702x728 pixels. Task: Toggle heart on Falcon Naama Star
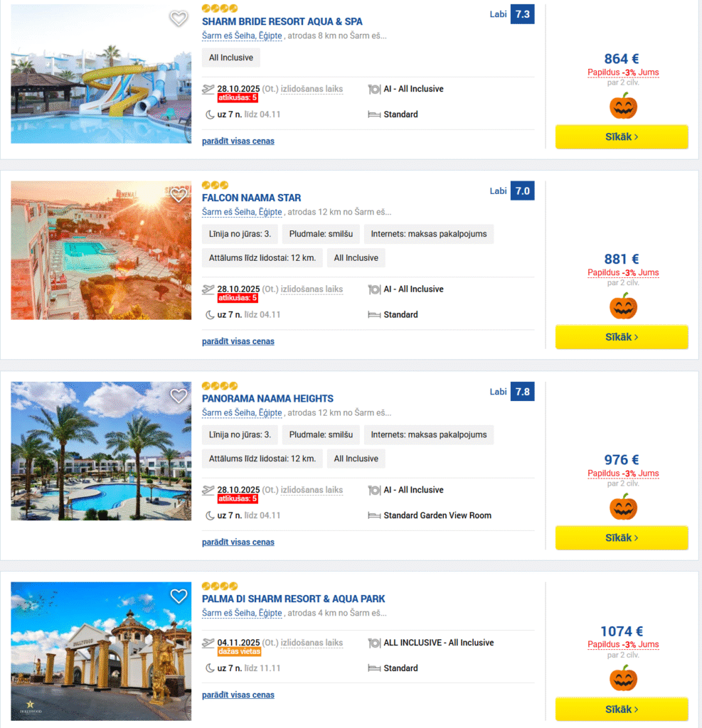[179, 195]
